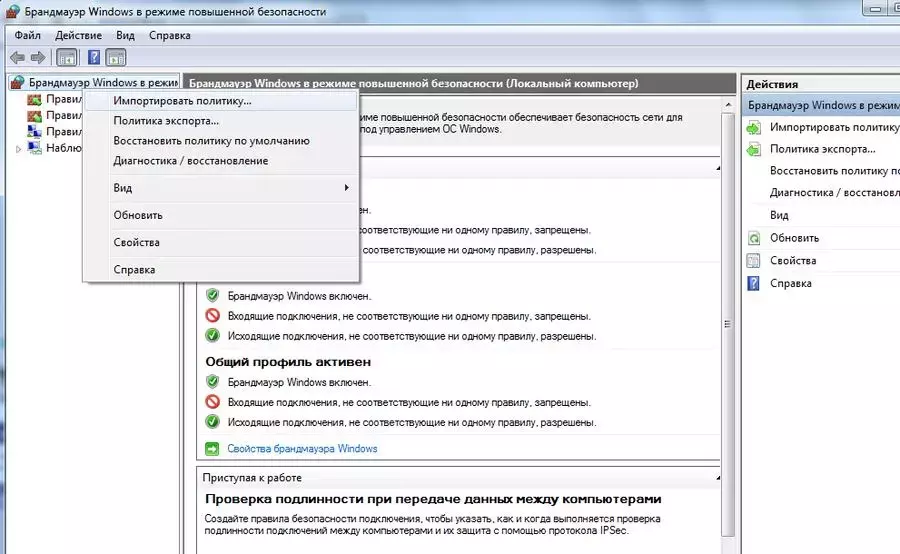Click the connection security rules icon in the tree

(x=34, y=131)
